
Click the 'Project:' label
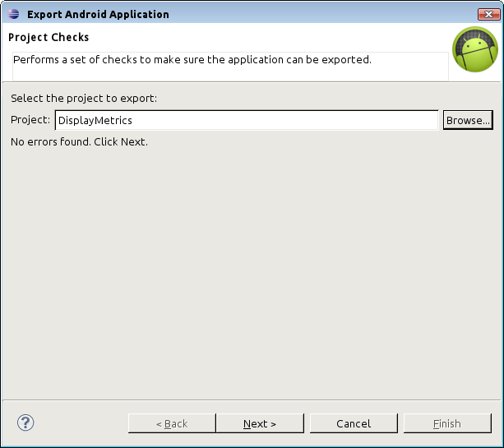[30, 120]
